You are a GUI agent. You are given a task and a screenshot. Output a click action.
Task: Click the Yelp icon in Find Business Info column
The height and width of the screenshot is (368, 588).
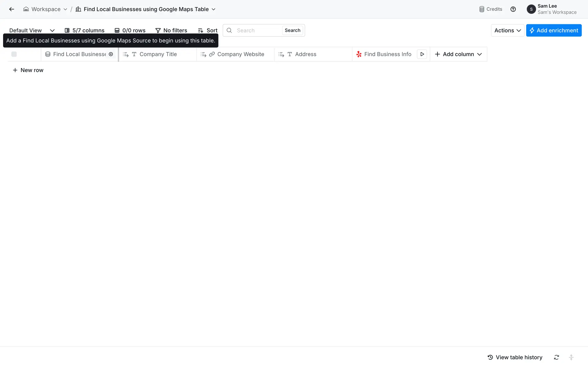[359, 54]
